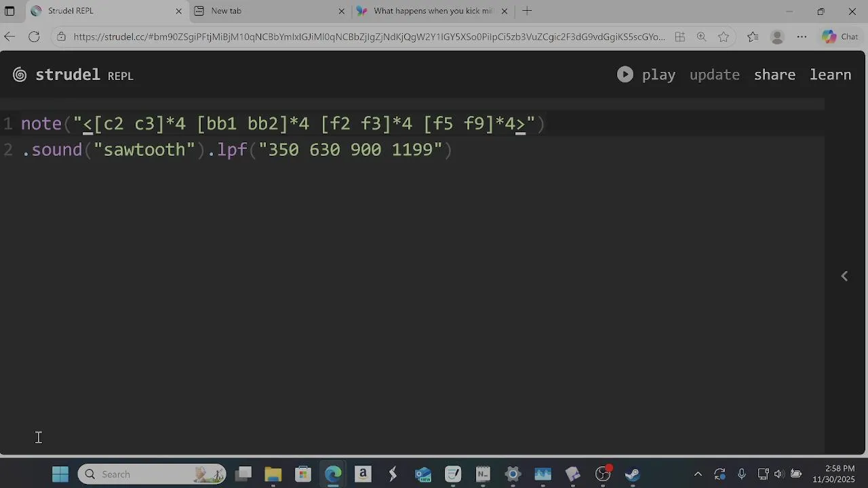Open the OBS taskbar icon with red badge
Screen dimensions: 868x488
[603, 474]
